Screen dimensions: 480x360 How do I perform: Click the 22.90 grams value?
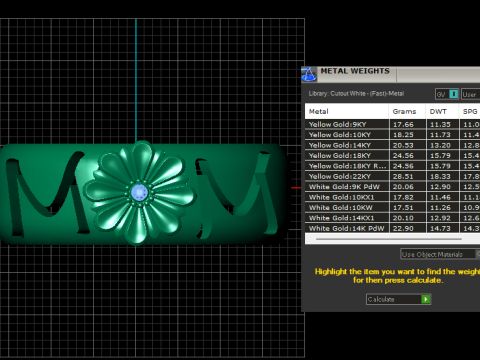(403, 228)
